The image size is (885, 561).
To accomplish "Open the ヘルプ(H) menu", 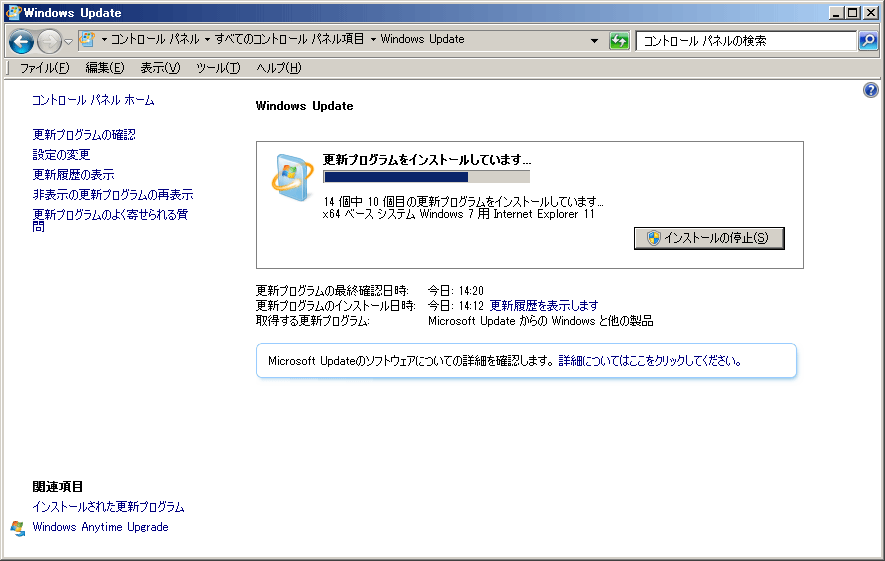I will pyautogui.click(x=279, y=68).
